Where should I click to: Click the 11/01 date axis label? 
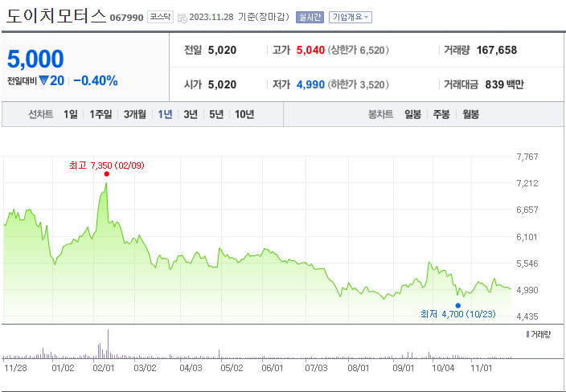(x=482, y=368)
